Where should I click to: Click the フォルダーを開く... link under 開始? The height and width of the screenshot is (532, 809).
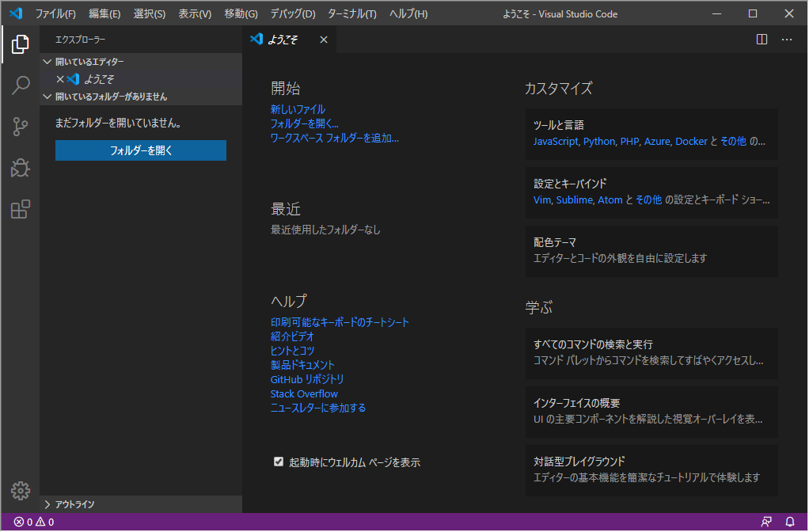point(305,123)
